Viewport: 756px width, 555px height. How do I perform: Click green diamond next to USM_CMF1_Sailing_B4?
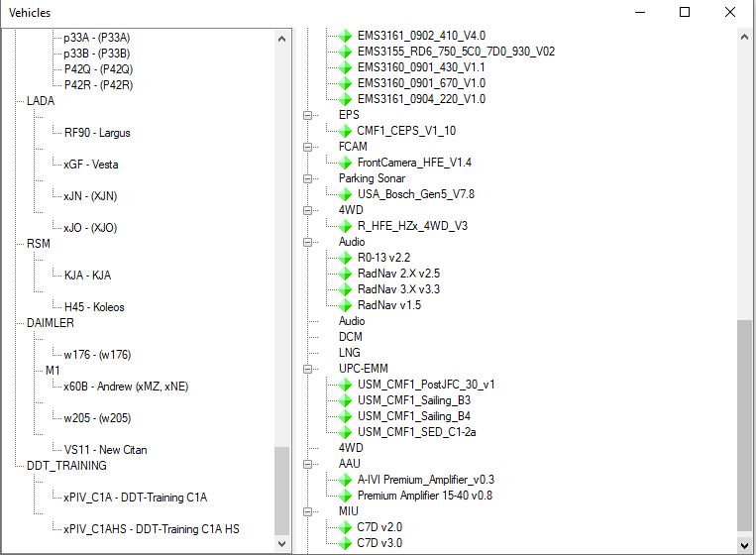tap(345, 416)
